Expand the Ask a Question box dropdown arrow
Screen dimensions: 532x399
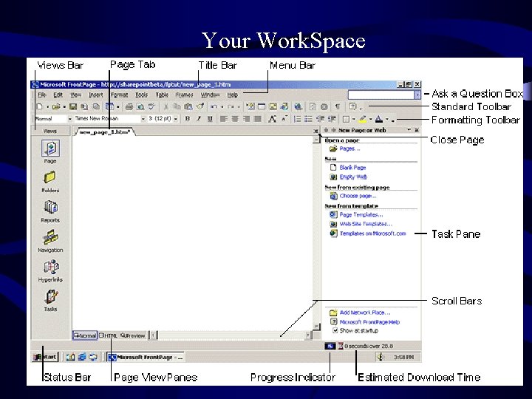click(417, 95)
